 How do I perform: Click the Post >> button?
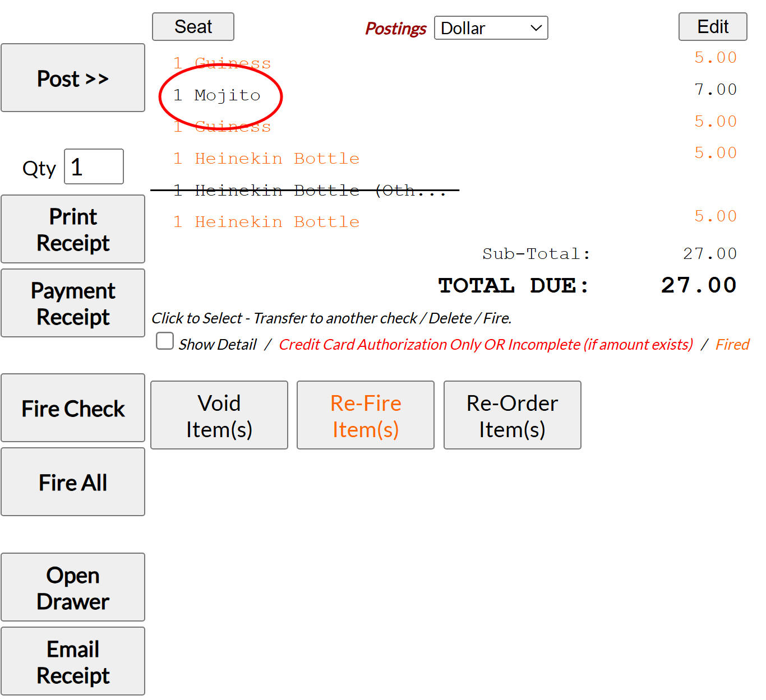coord(73,78)
